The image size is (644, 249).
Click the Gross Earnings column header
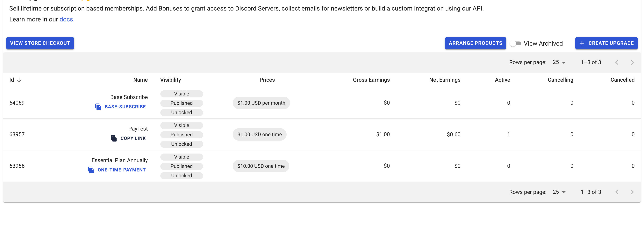pyautogui.click(x=371, y=80)
